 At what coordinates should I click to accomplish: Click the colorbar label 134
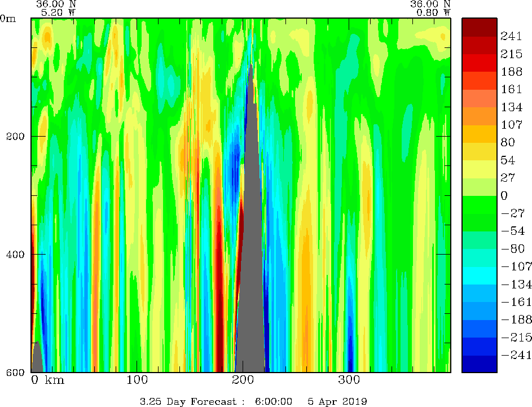[x=511, y=107]
